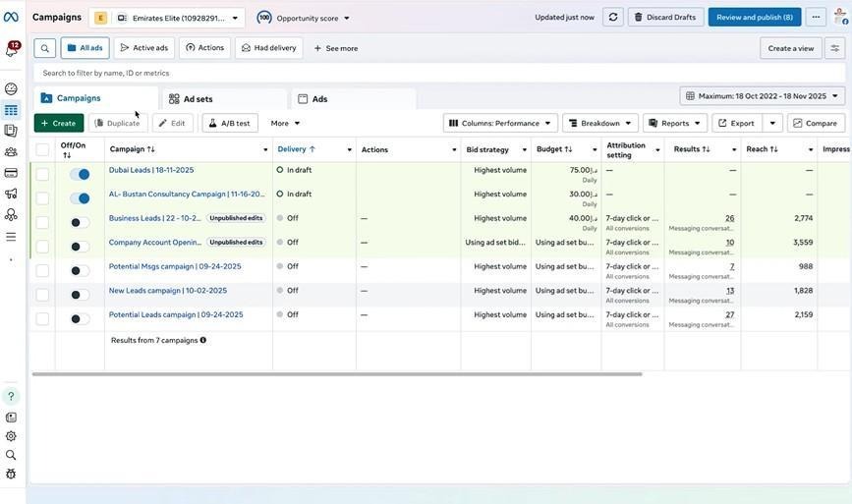
Task: Click the refresh data icon button
Action: (x=613, y=18)
